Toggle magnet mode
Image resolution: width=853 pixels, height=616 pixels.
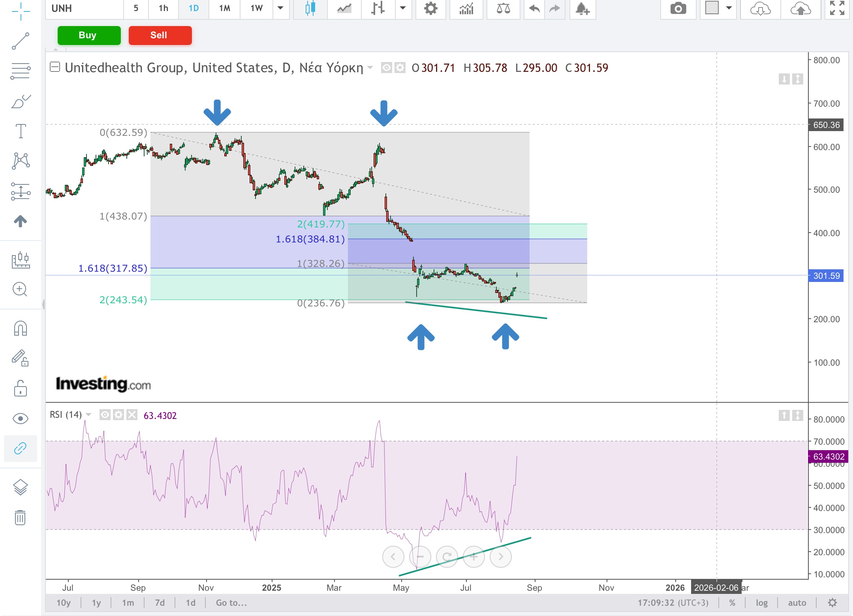click(21, 328)
